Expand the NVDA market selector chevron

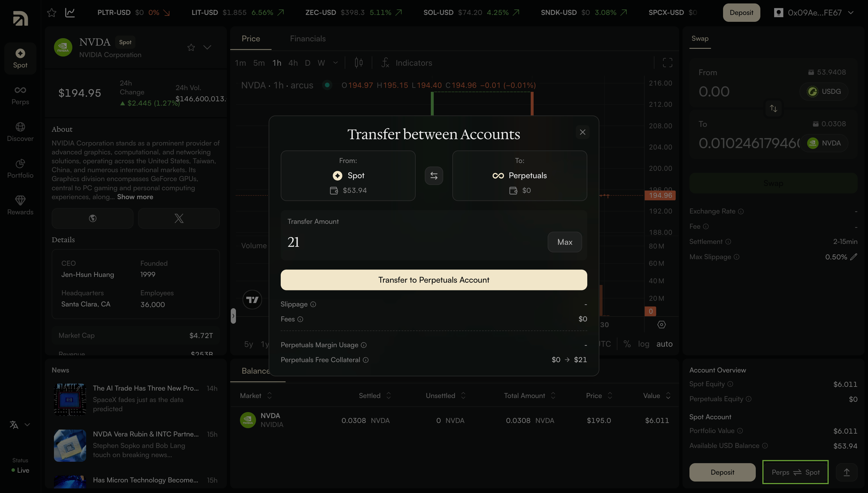207,47
